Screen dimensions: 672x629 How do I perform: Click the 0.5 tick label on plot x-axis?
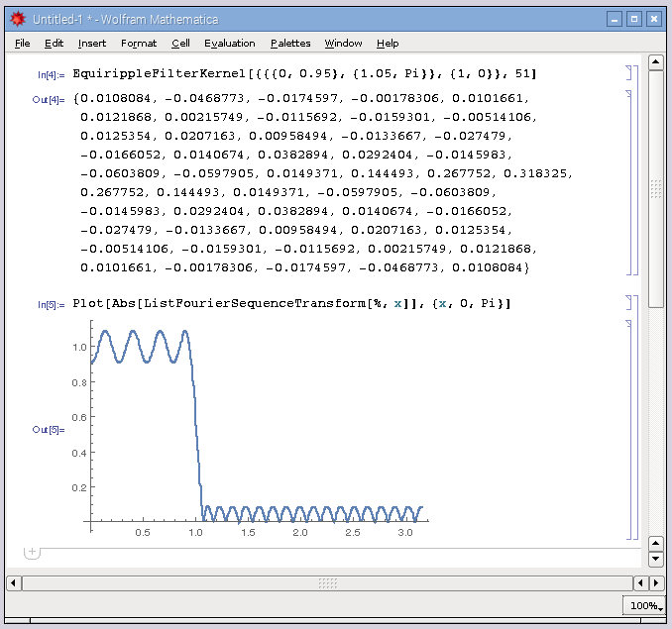click(143, 533)
